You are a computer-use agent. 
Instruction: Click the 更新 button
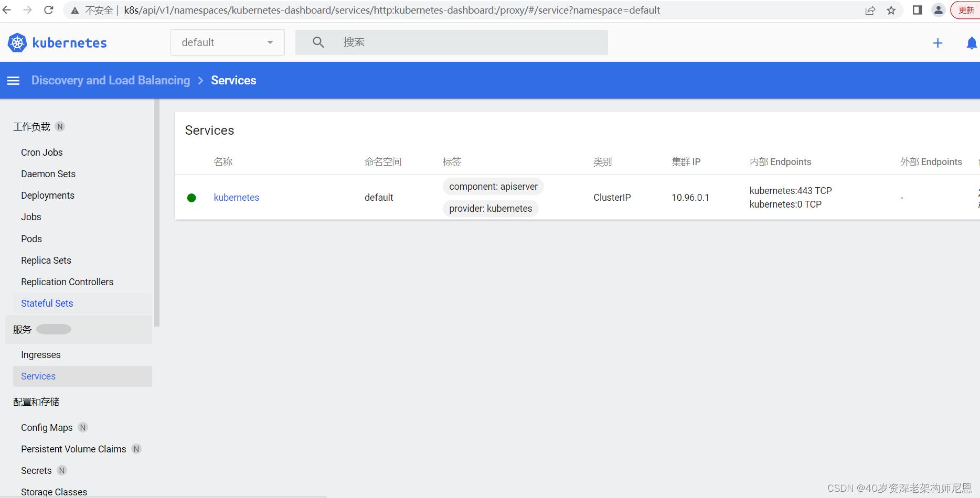(x=967, y=9)
